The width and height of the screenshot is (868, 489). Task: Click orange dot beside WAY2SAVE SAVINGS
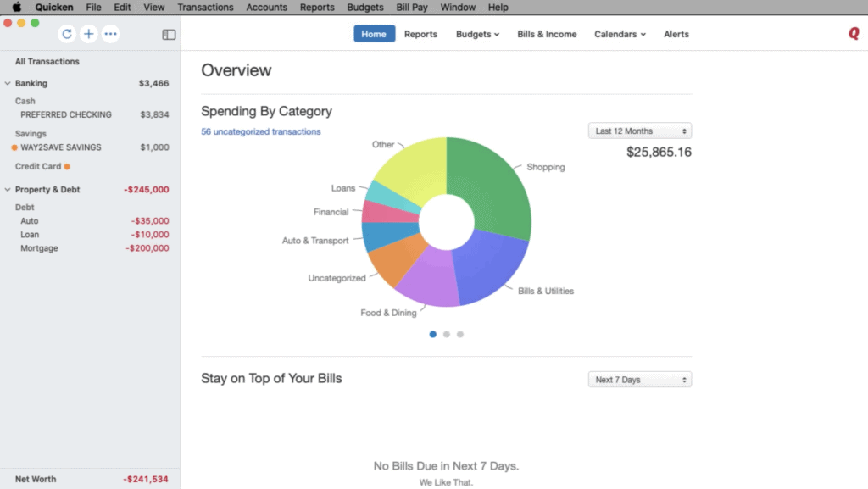(x=14, y=147)
